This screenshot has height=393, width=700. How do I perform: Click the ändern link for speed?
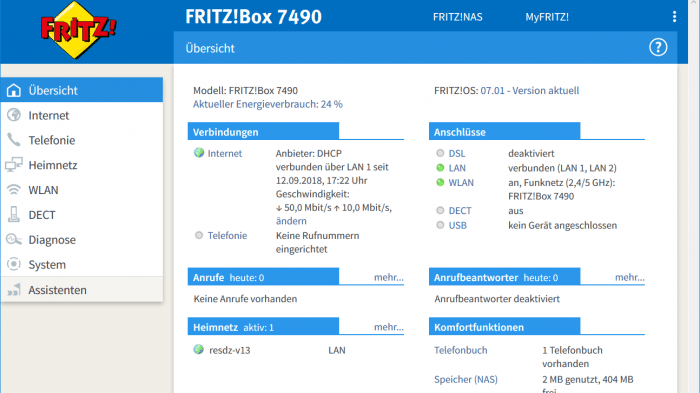point(291,221)
